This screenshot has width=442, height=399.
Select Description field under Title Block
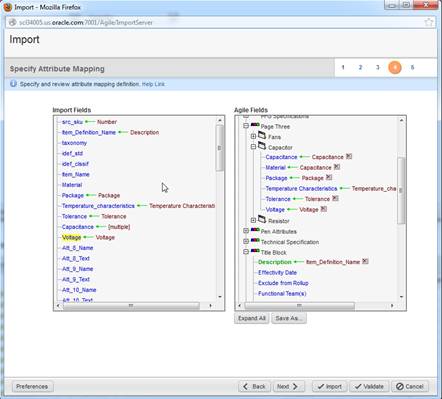(x=275, y=262)
